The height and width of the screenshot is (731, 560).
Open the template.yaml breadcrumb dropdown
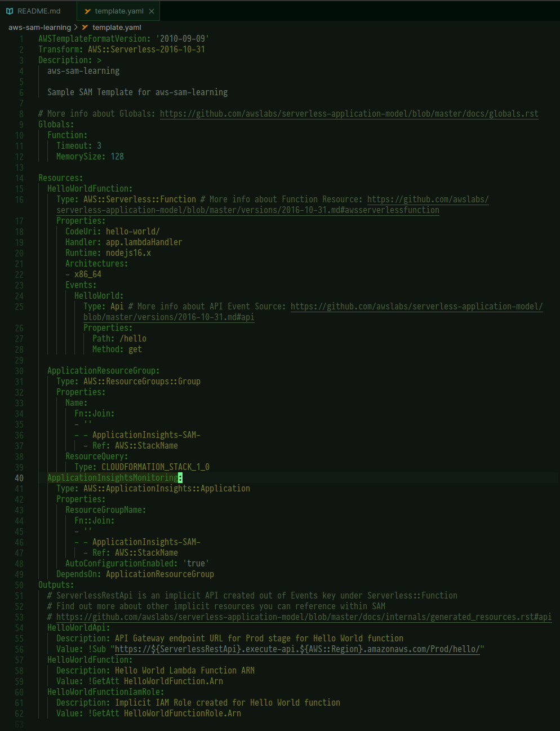point(117,27)
